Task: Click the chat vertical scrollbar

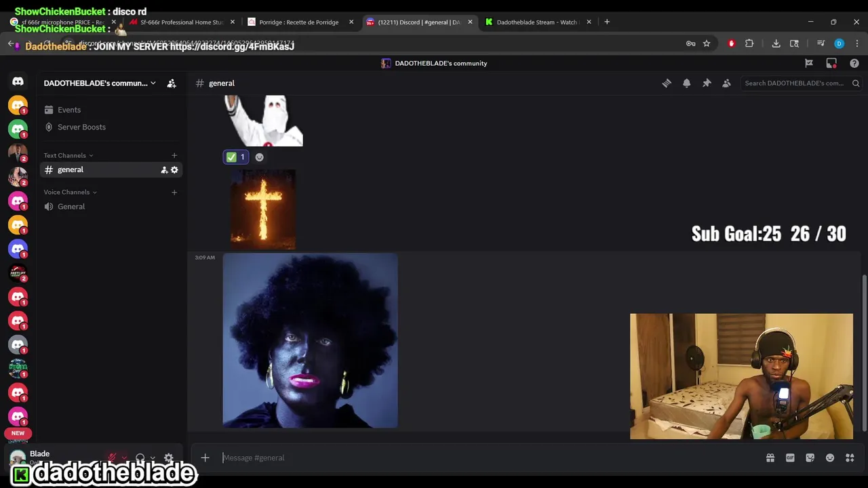Action: click(864, 352)
